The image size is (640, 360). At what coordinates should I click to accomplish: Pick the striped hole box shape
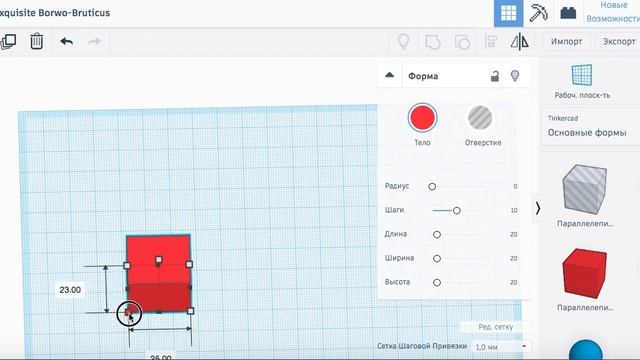[584, 189]
